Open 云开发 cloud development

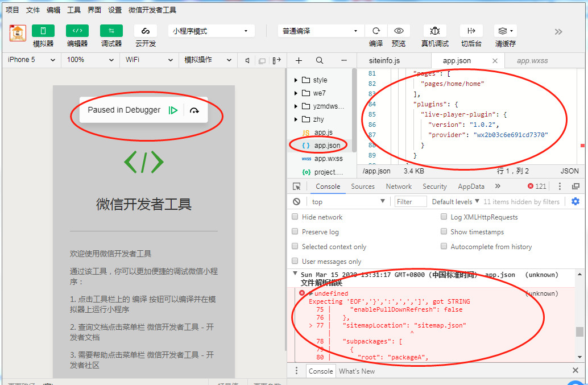[146, 31]
